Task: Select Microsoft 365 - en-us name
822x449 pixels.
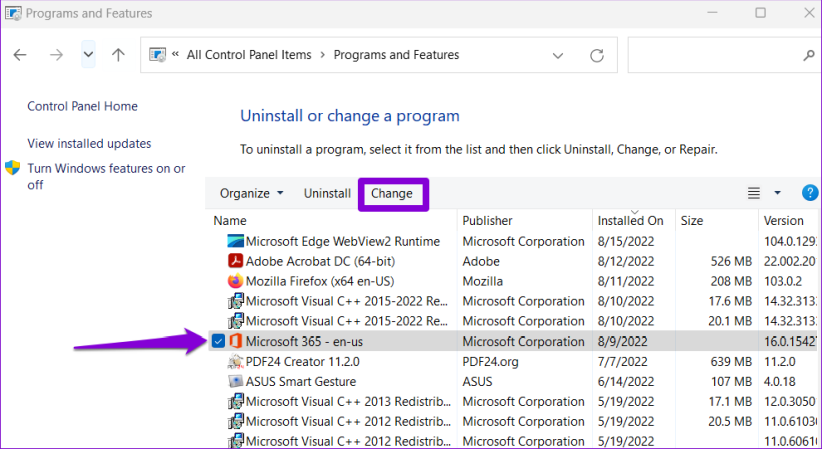Action: click(304, 341)
